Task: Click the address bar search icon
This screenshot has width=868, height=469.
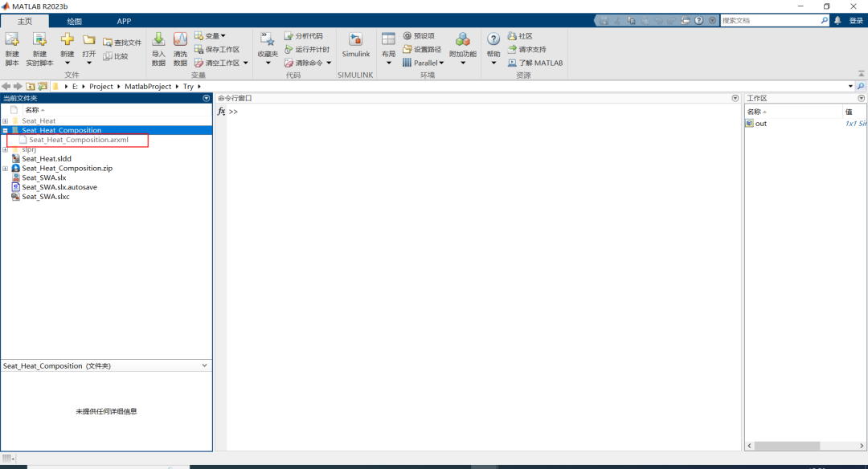Action: click(861, 86)
